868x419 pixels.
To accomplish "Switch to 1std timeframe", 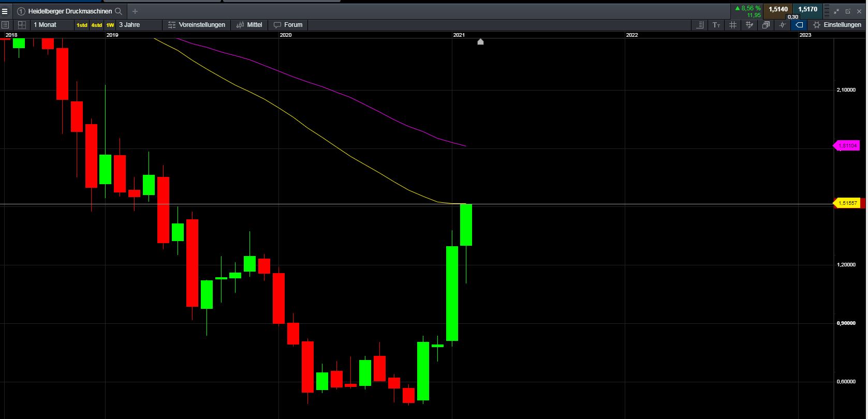I will coord(82,25).
